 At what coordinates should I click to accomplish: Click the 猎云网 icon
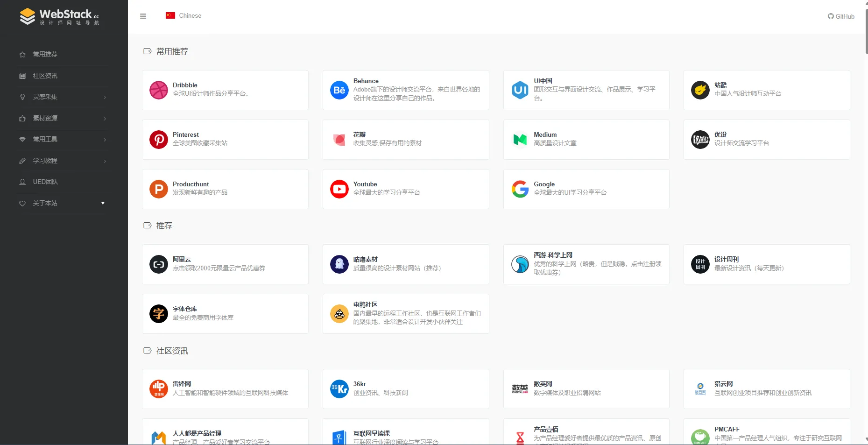click(700, 389)
